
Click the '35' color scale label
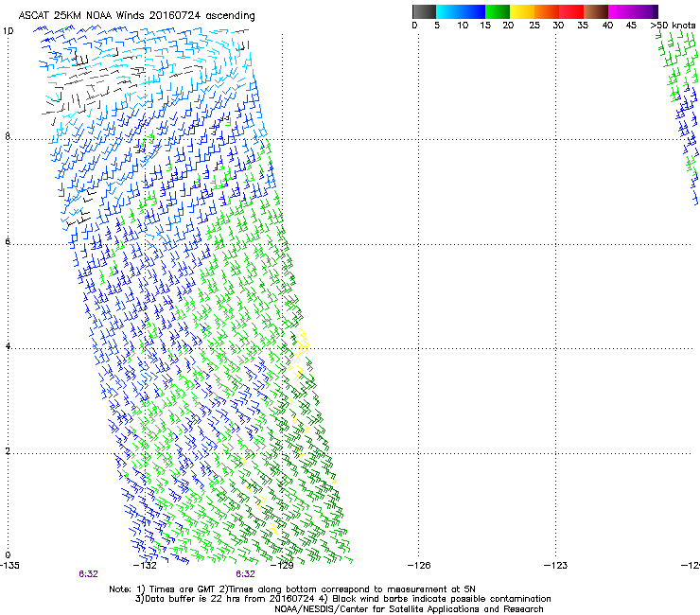(x=583, y=26)
